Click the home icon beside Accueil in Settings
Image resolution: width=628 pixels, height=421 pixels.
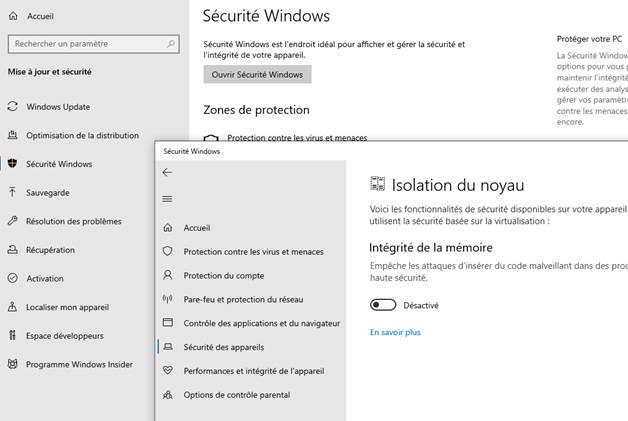13,16
